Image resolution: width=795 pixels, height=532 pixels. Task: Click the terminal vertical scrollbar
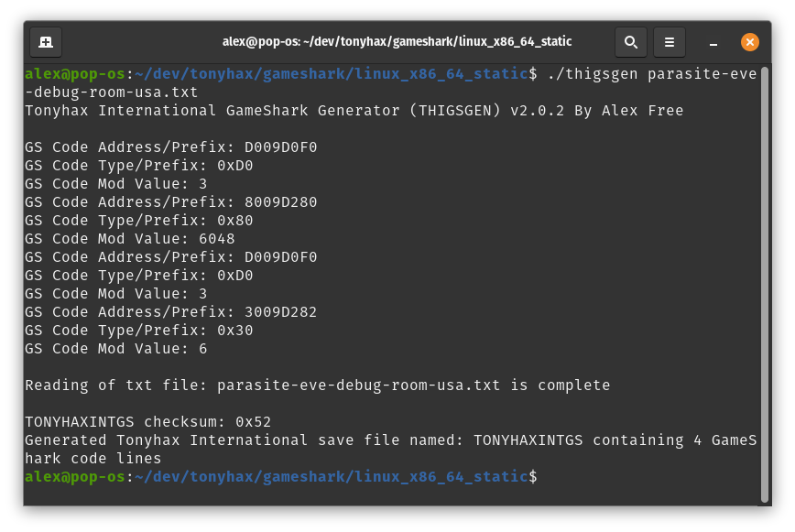[x=765, y=285]
